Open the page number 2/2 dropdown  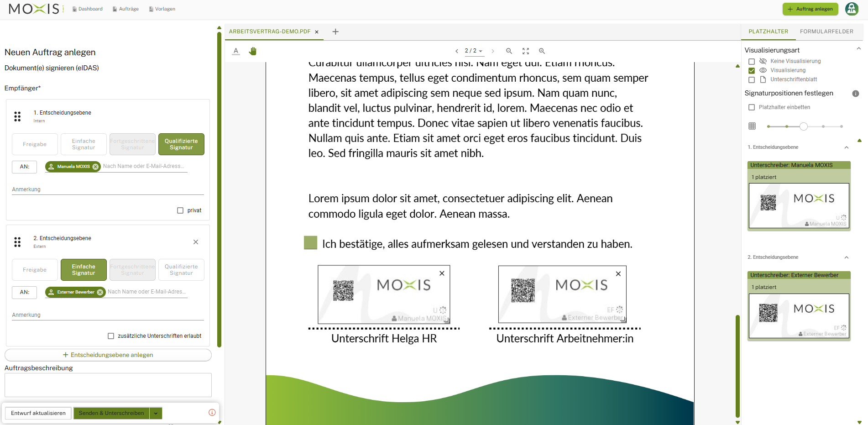pos(474,51)
